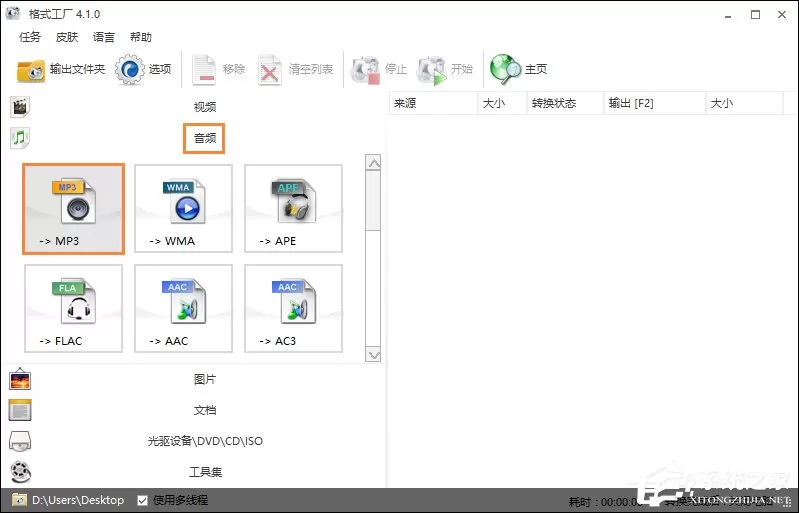Viewport: 799px width, 513px height.
Task: Select the -> AC3 conversion tile
Action: pyautogui.click(x=294, y=308)
